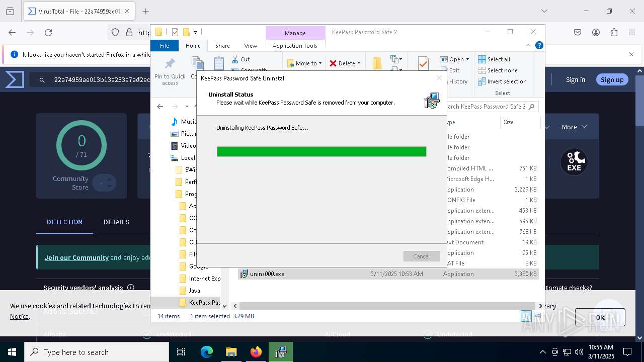
Task: Click the VirusTotal Sign in link
Action: click(x=576, y=79)
